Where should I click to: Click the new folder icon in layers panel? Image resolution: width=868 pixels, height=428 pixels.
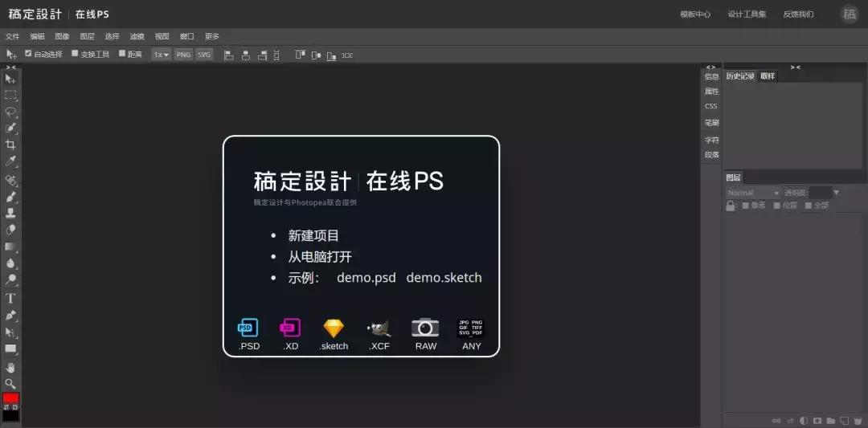[830, 421]
